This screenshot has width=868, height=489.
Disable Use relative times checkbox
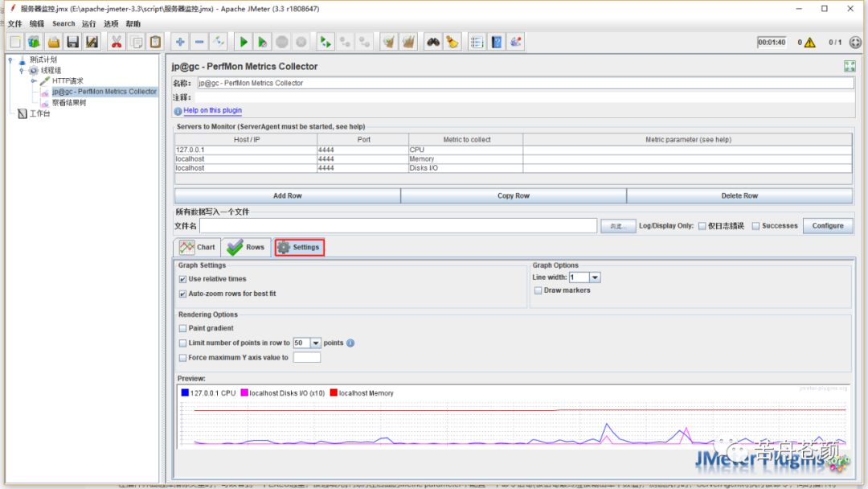pos(183,279)
